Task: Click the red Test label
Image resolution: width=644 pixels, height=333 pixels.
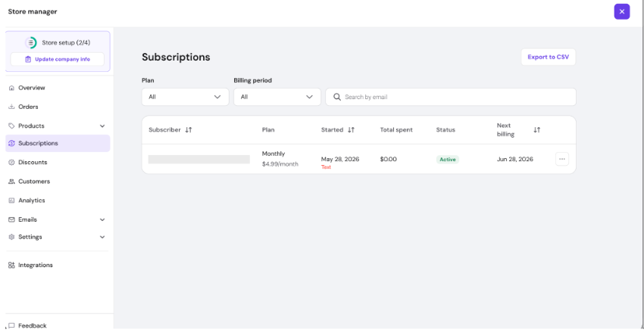Action: [326, 167]
